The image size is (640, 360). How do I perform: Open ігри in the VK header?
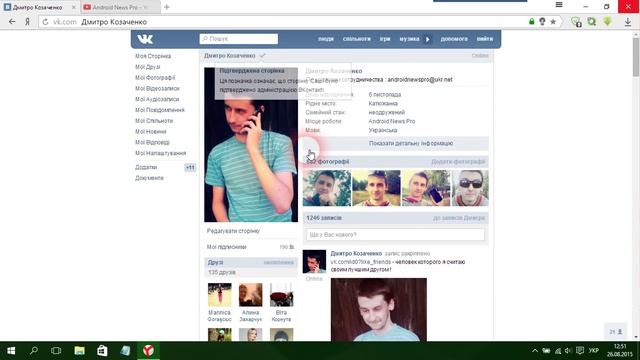pos(385,39)
